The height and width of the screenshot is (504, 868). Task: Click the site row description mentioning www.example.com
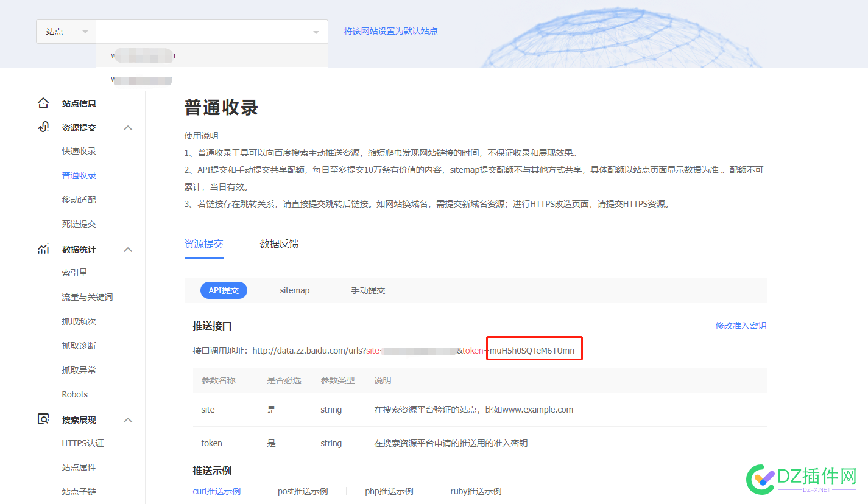474,410
